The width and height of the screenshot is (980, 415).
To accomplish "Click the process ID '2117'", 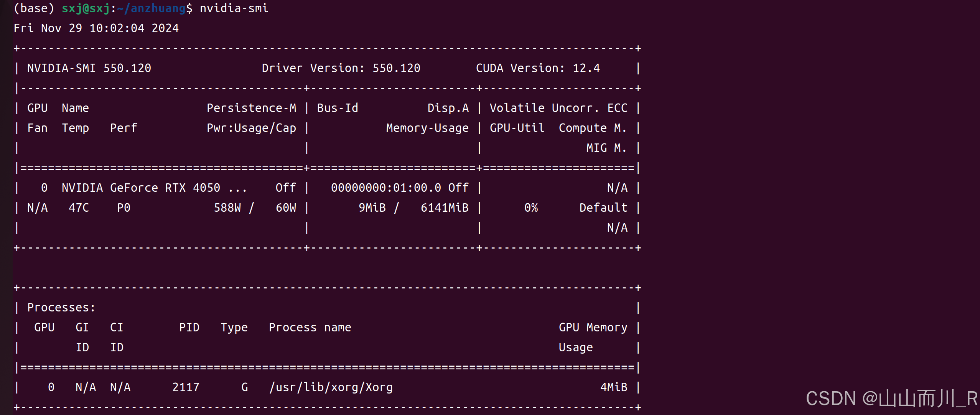I will (186, 387).
